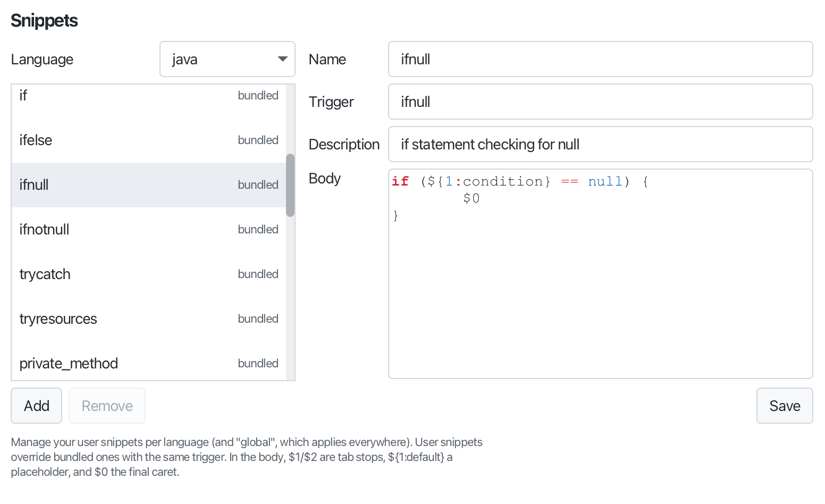Save the current snippet

coord(785,406)
